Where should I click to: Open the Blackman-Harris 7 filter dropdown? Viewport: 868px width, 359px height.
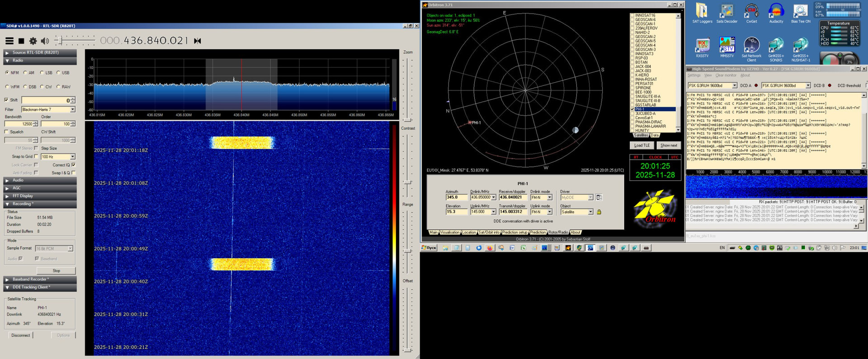(x=72, y=109)
